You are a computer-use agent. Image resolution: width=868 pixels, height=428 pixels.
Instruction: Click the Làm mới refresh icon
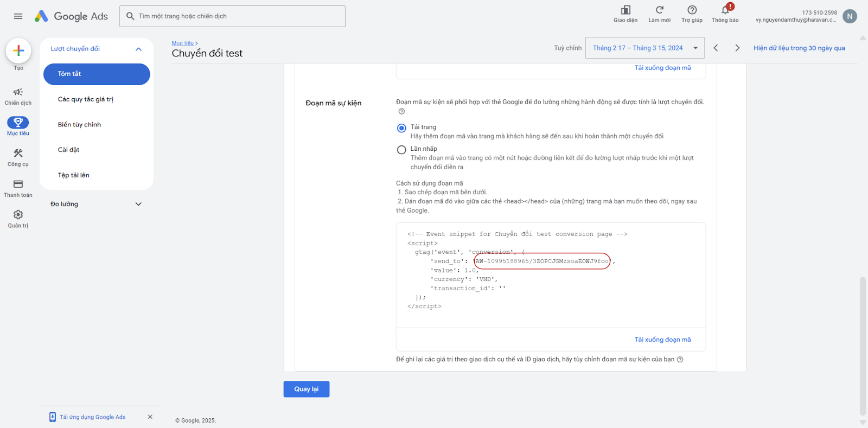click(x=659, y=10)
